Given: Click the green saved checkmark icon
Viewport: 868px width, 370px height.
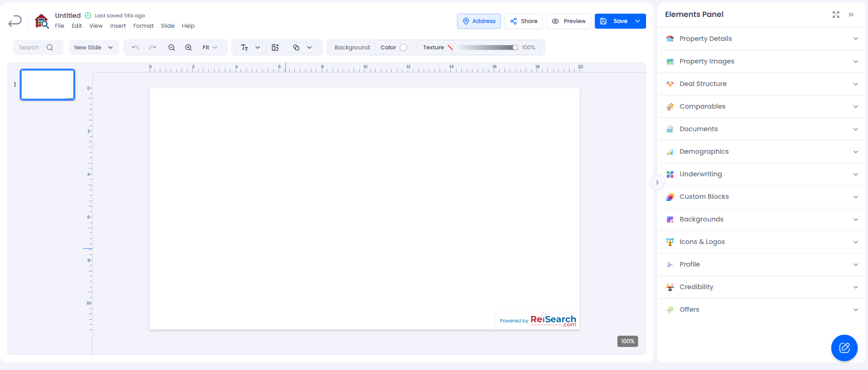Looking at the screenshot, I should pyautogui.click(x=88, y=16).
